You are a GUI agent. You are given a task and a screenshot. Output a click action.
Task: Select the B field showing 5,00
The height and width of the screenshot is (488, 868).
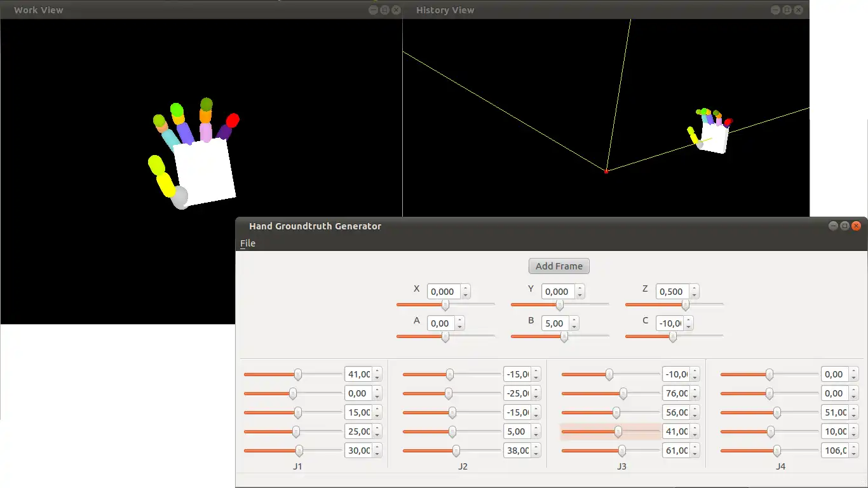tap(555, 323)
